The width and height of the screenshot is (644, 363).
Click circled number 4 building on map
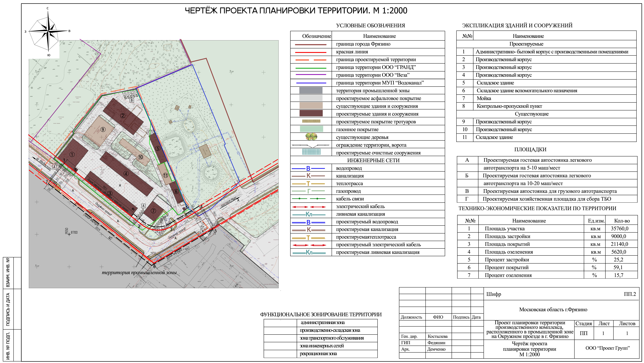click(x=126, y=174)
